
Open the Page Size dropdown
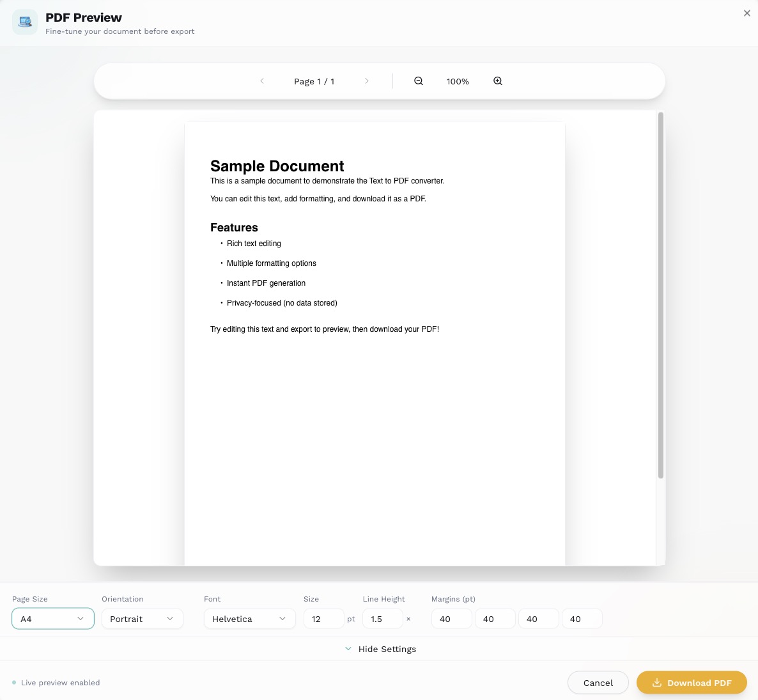53,619
